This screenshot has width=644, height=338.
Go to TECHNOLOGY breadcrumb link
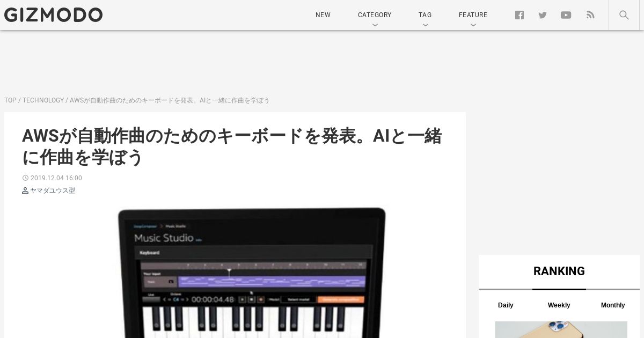pos(43,100)
